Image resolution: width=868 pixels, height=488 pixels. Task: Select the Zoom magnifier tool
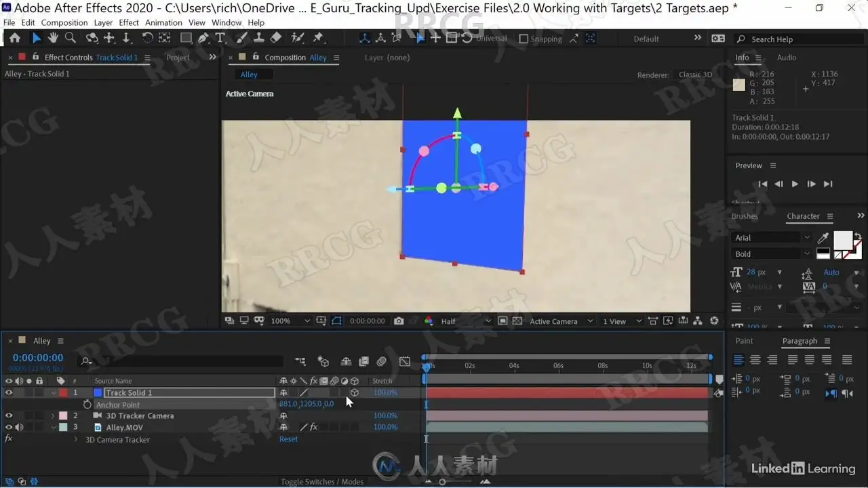click(x=70, y=39)
